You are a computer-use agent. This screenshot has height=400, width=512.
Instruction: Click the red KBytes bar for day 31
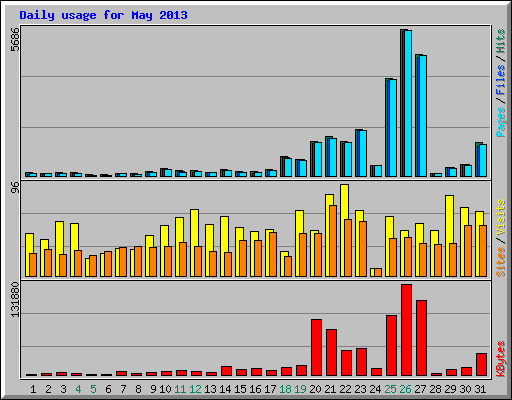pyautogui.click(x=481, y=365)
